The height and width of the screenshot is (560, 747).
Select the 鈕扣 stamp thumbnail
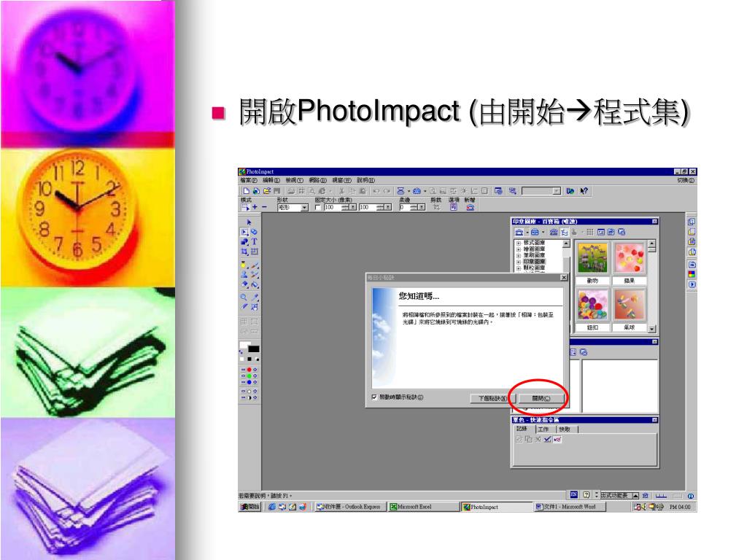pos(592,305)
